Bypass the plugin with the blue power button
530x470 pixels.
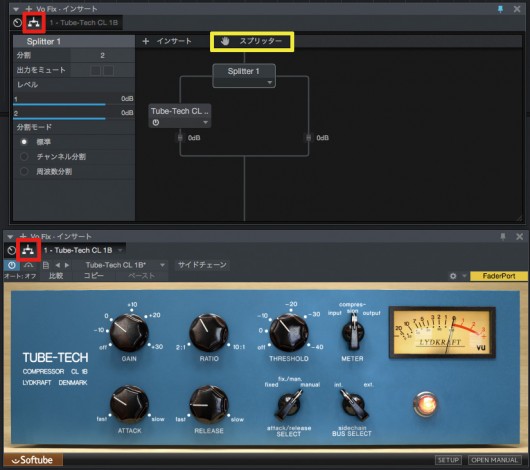click(12, 265)
